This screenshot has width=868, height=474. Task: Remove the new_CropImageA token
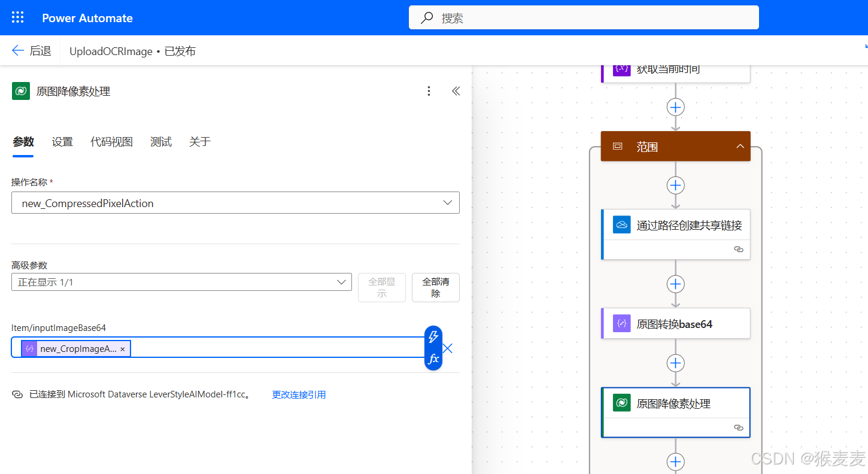point(123,349)
